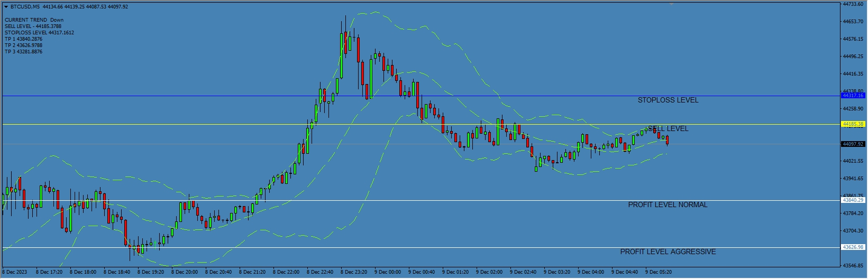Click the 8 Dec 17:20 time label
Image resolution: width=868 pixels, height=279 pixels.
[49, 272]
